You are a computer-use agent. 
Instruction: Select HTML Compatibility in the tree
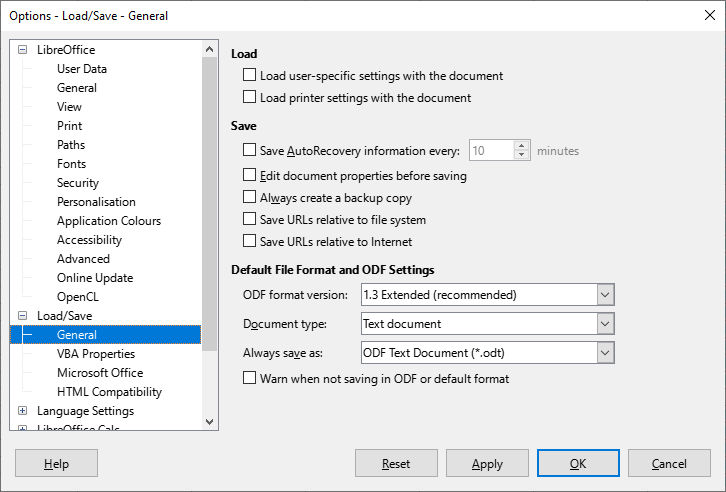[x=109, y=392]
